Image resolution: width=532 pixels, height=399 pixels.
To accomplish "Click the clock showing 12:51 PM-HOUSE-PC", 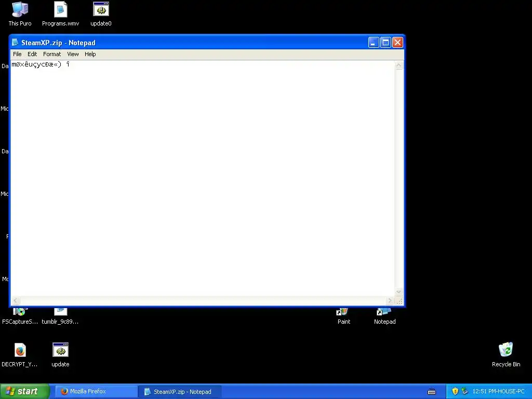I will [x=498, y=391].
